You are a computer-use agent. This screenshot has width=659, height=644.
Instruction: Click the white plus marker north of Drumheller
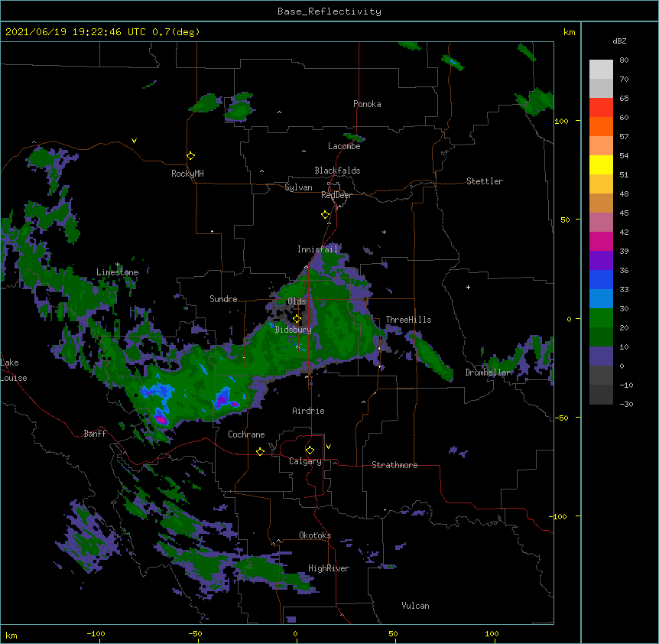pos(468,287)
